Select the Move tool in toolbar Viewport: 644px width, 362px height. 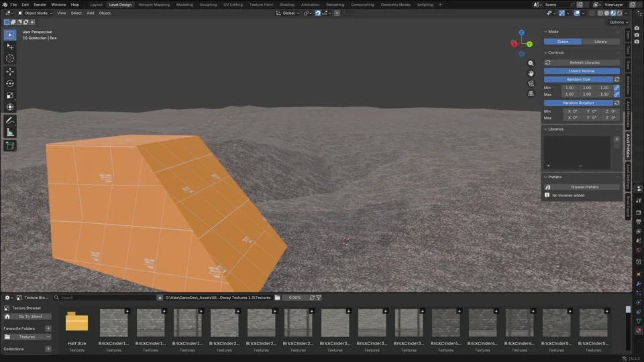pyautogui.click(x=10, y=72)
